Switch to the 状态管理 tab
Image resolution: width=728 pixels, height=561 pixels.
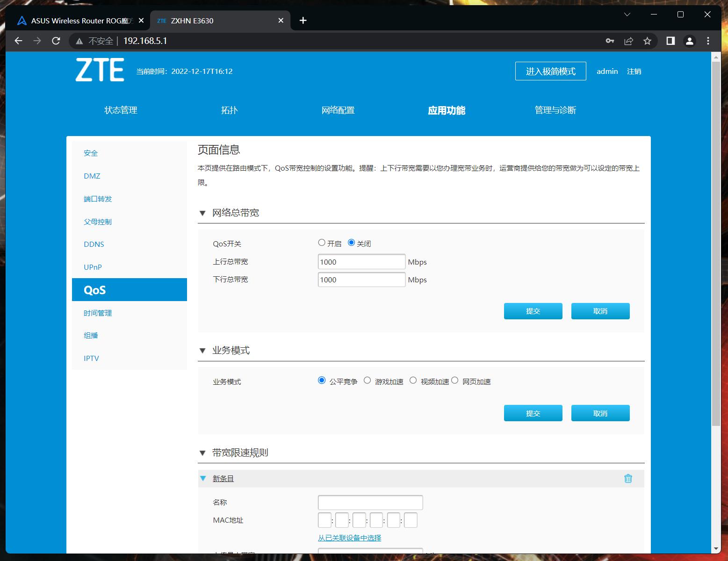click(x=120, y=110)
